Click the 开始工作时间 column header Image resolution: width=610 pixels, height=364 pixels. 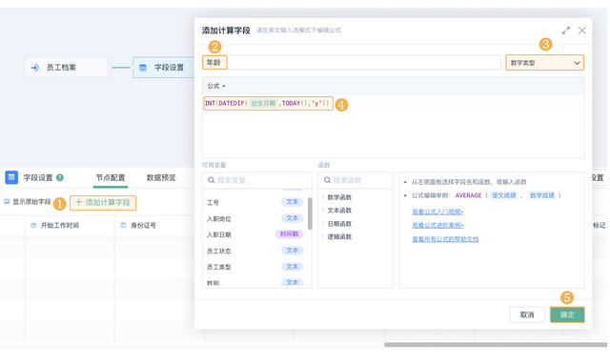pyautogui.click(x=70, y=226)
